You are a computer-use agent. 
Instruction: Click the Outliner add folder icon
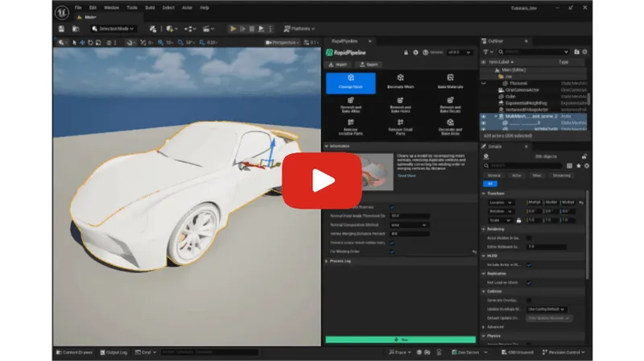(x=576, y=52)
